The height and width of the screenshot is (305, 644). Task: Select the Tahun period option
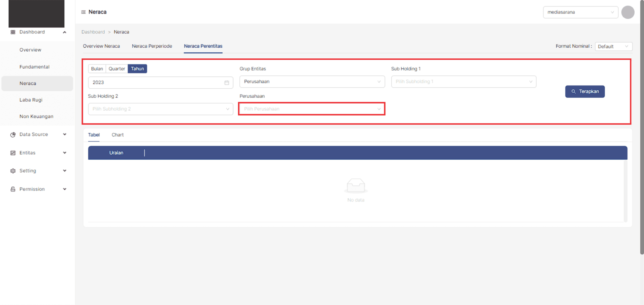137,69
